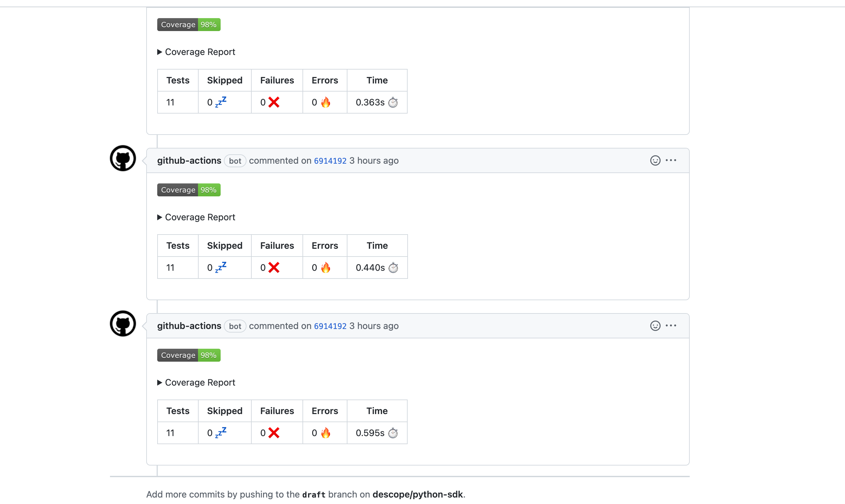
Task: Click the 0.595s time cell
Action: point(377,433)
